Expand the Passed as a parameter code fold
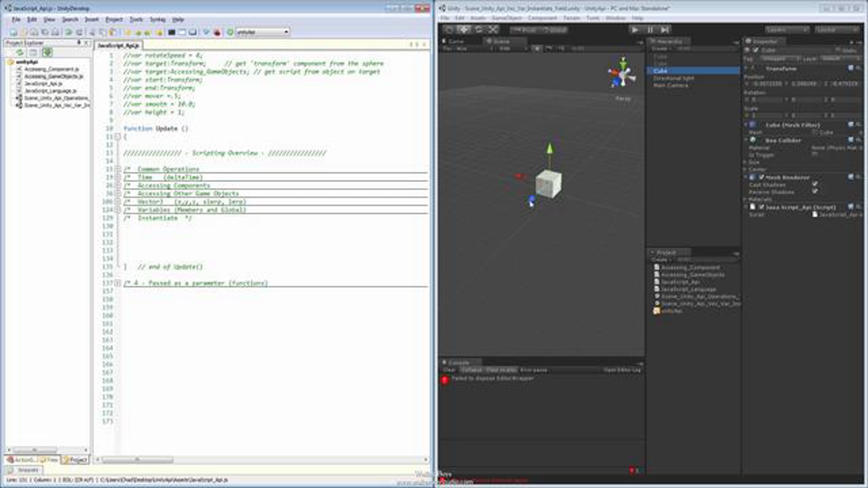This screenshot has width=868, height=488. pos(118,283)
